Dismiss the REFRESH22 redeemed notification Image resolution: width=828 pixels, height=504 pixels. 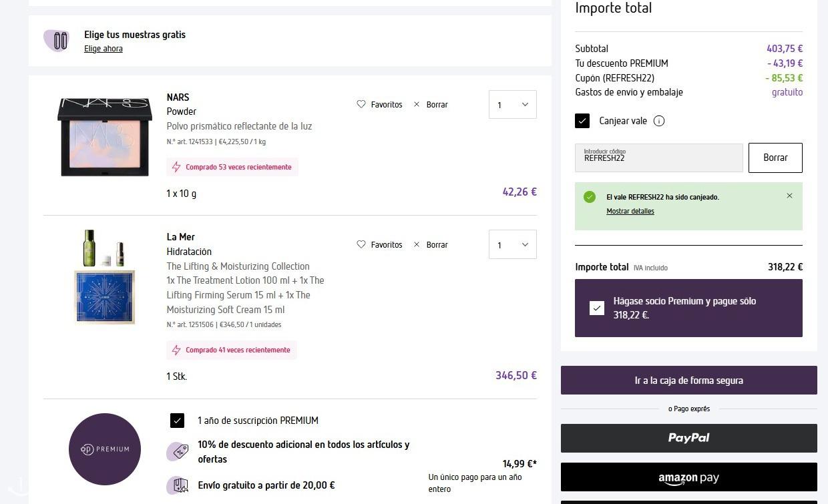click(789, 196)
